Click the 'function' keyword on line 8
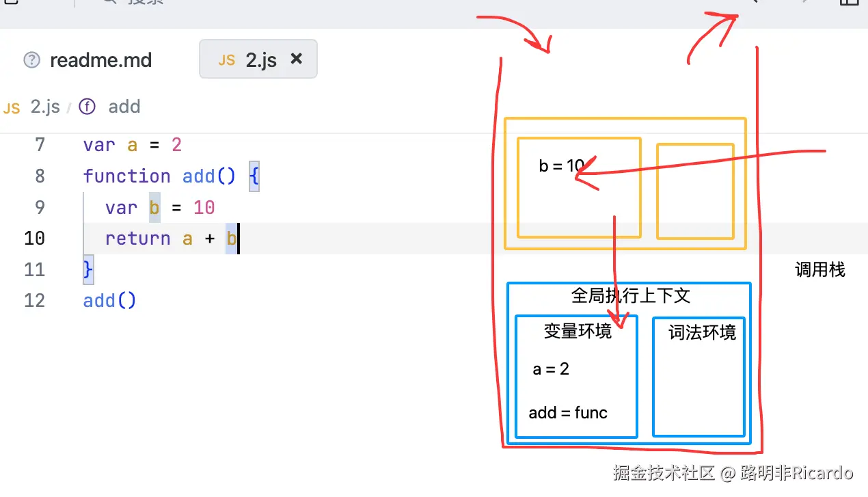This screenshot has width=868, height=497. (126, 176)
